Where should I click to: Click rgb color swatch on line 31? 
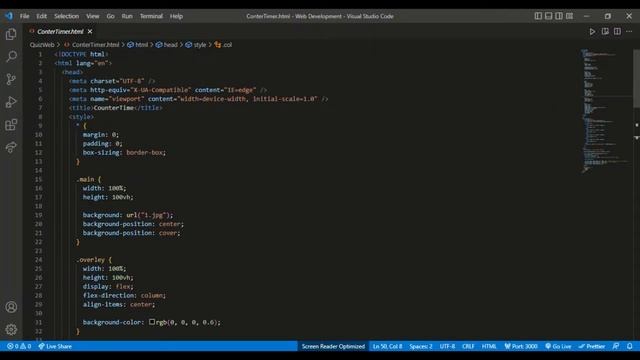click(152, 322)
